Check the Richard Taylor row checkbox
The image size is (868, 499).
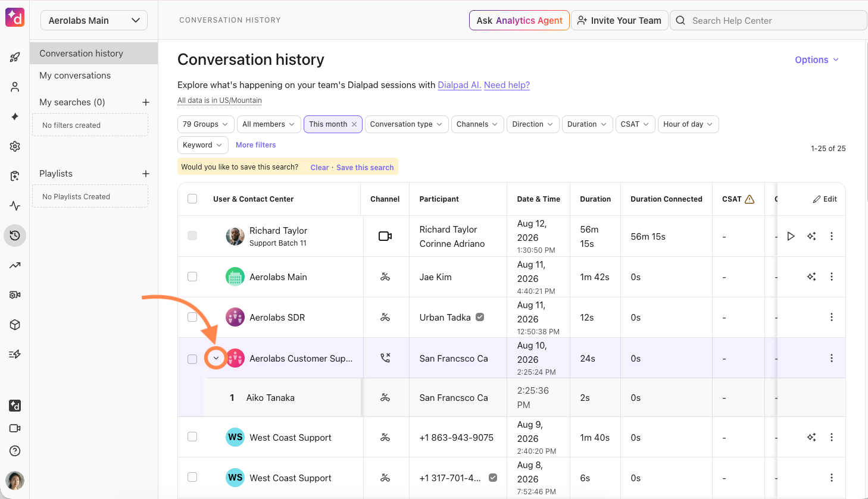(192, 236)
